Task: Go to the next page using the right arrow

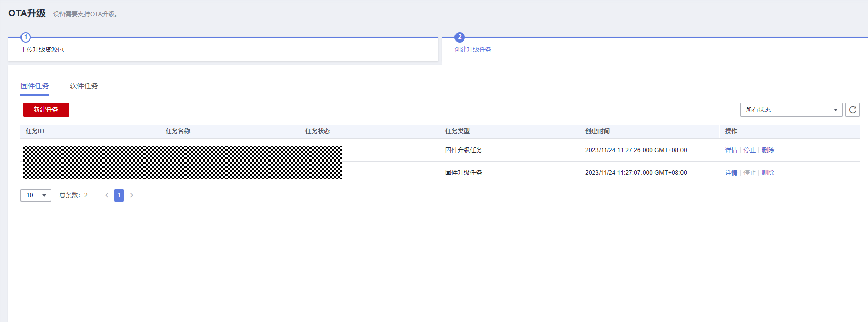Action: [x=132, y=195]
